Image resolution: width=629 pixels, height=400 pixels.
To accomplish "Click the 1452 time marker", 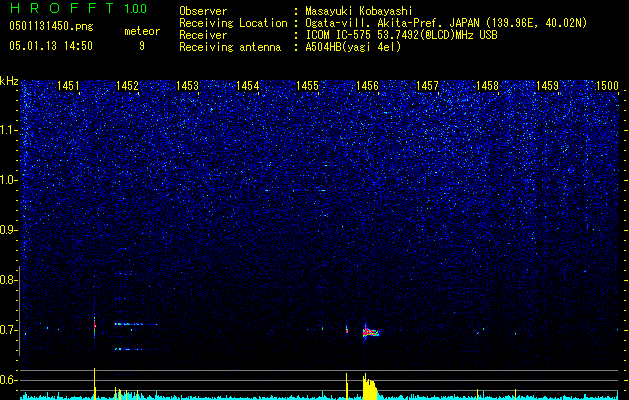I will pos(127,85).
